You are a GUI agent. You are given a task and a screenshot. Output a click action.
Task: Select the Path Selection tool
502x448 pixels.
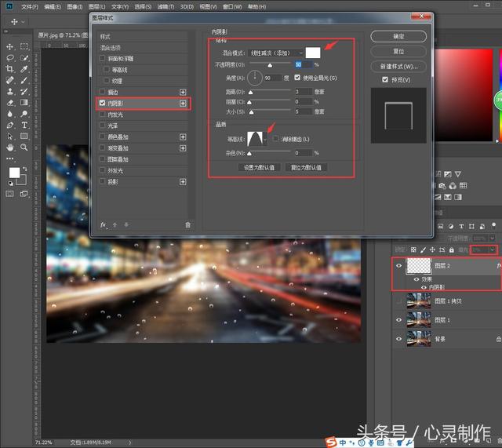pos(10,137)
